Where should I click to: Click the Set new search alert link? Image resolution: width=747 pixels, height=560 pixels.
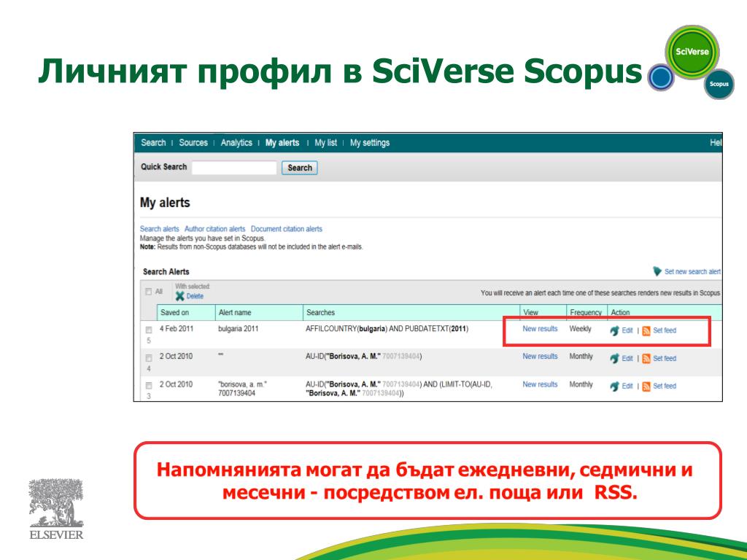coord(692,271)
